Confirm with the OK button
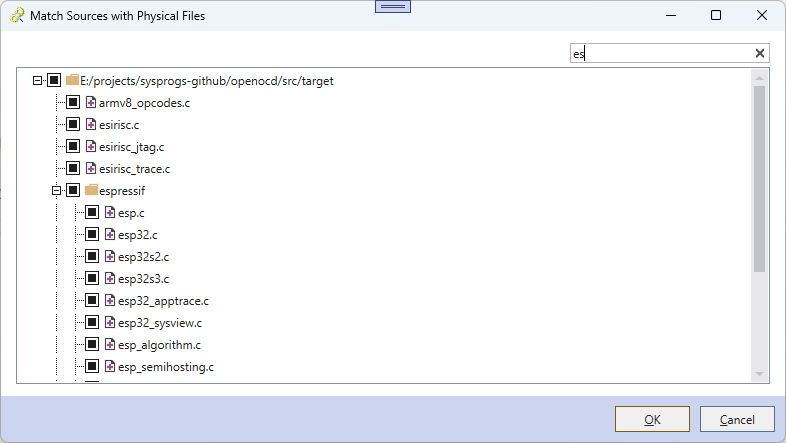Screen dimensions: 786x443 pyautogui.click(x=652, y=419)
